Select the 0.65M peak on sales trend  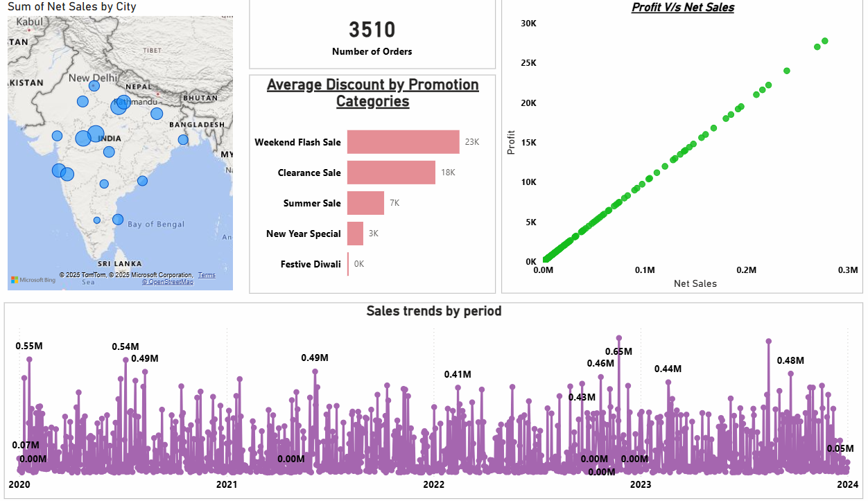tap(619, 338)
